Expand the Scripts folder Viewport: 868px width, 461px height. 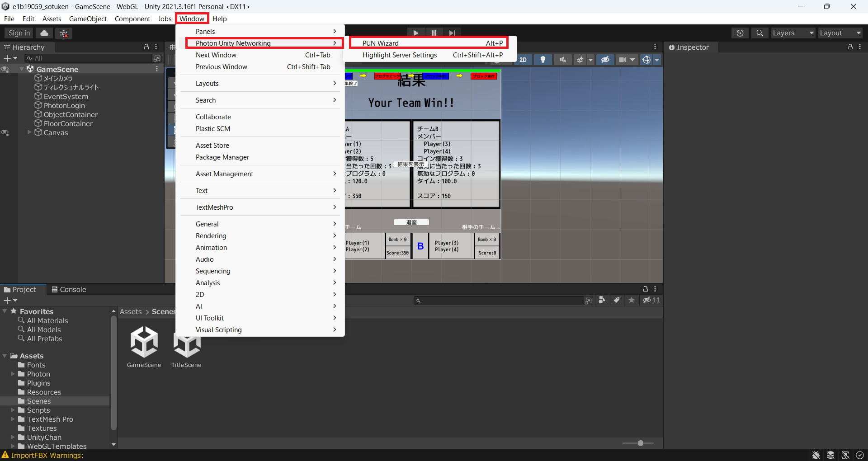coord(13,410)
